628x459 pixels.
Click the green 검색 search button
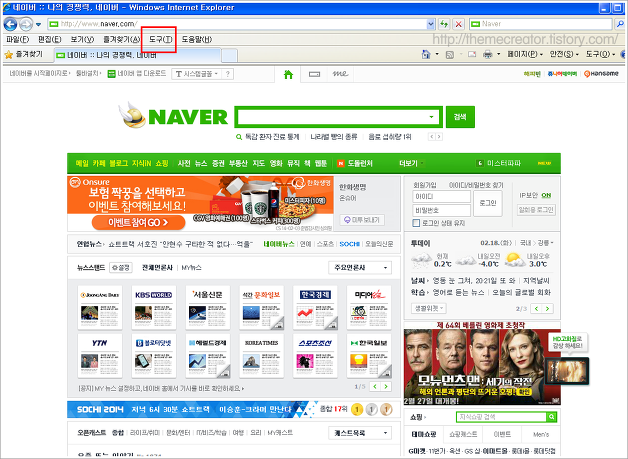(x=460, y=117)
